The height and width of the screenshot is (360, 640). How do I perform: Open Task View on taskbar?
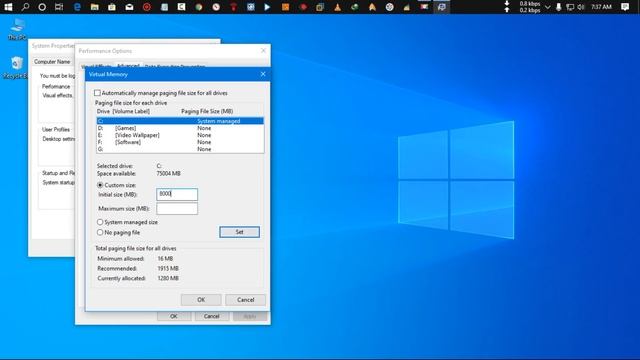(x=59, y=7)
